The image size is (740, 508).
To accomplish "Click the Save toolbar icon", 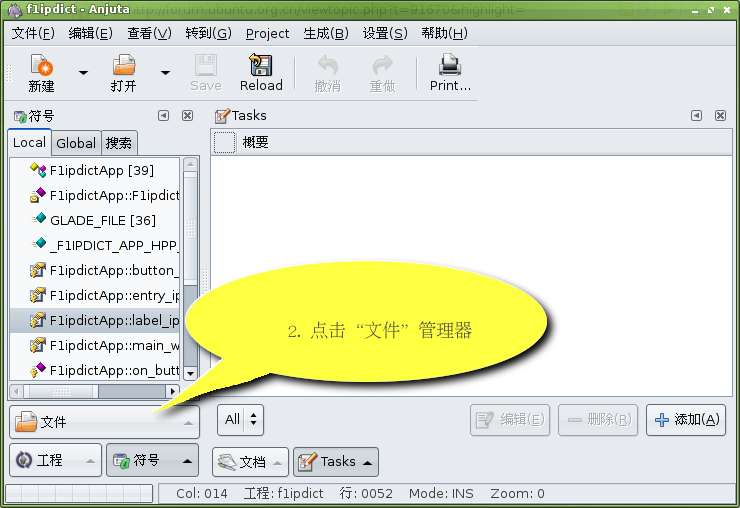I will coord(206,73).
